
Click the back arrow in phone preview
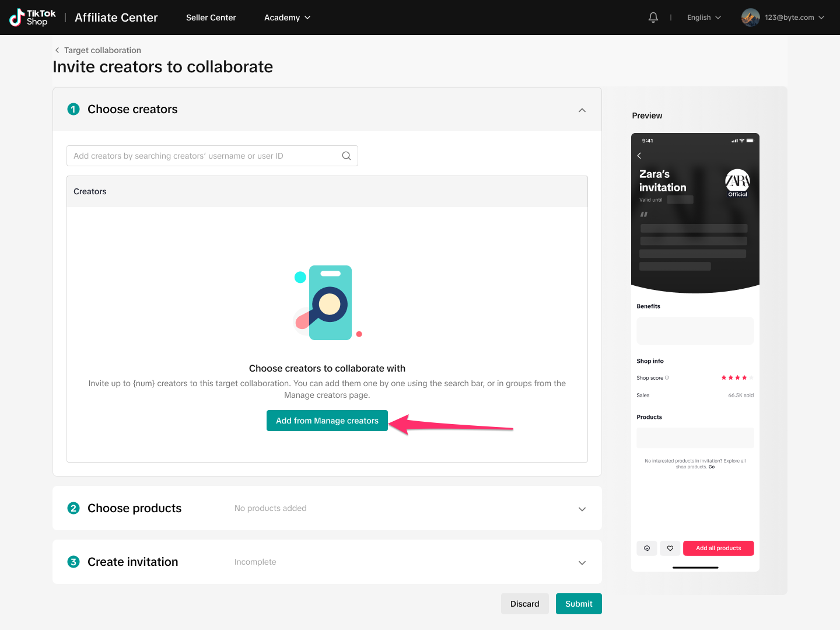coord(639,156)
